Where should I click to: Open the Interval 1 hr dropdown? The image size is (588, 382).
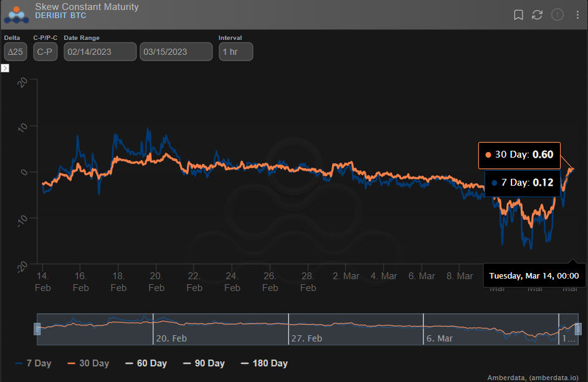pos(235,52)
